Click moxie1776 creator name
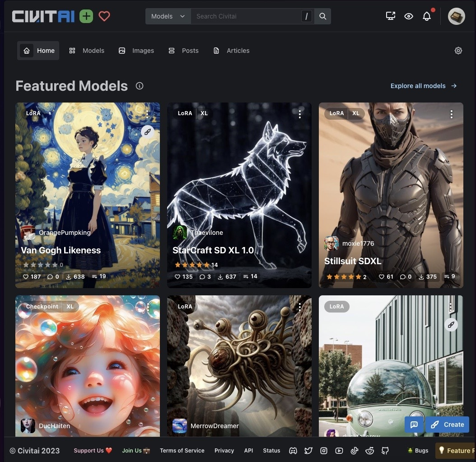The height and width of the screenshot is (462, 476). 358,243
